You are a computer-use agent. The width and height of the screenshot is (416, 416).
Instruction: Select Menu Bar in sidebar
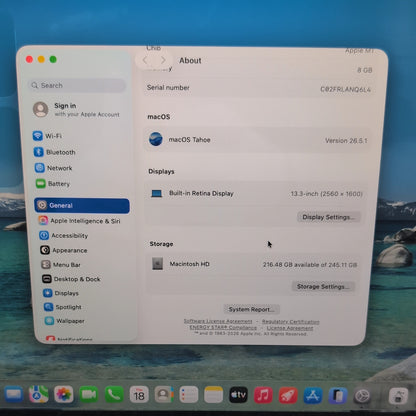61,265
